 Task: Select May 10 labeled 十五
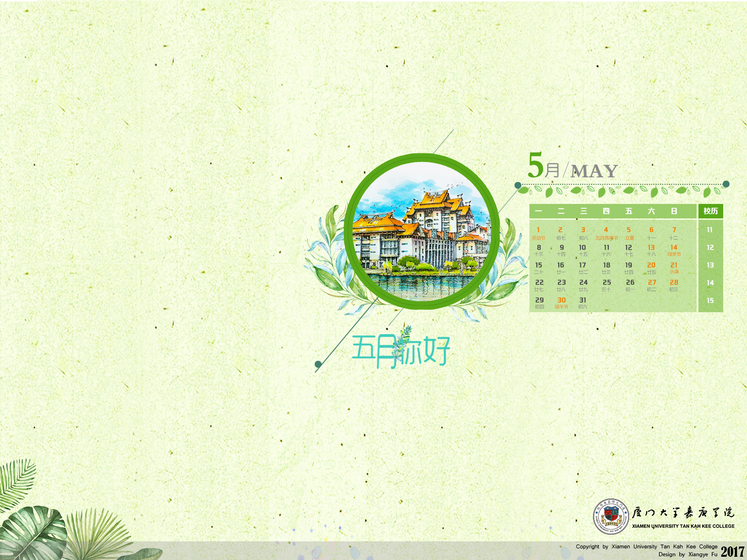coord(583,251)
